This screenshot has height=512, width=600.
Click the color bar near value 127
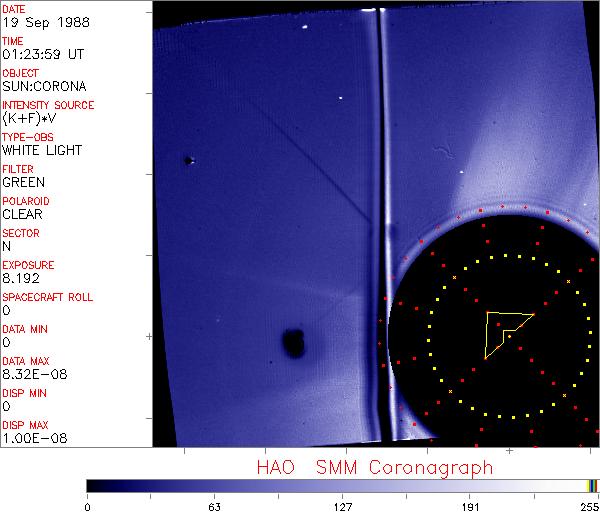click(342, 485)
